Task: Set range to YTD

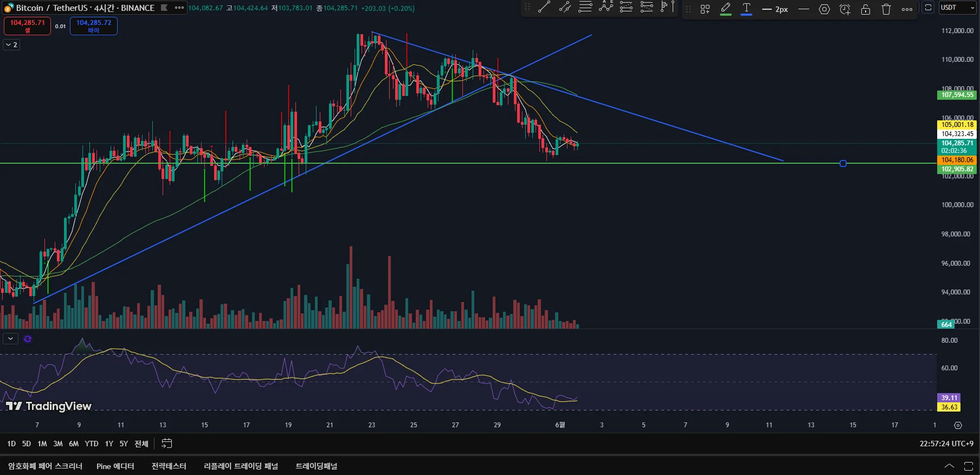Action: pos(92,444)
